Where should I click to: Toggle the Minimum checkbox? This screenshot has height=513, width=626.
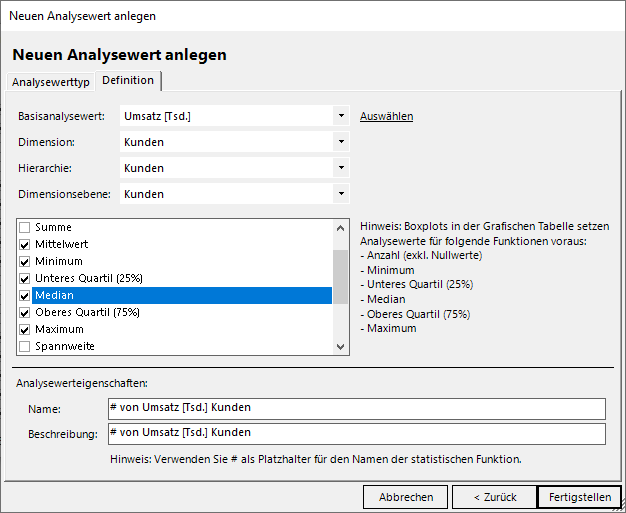[x=25, y=261]
